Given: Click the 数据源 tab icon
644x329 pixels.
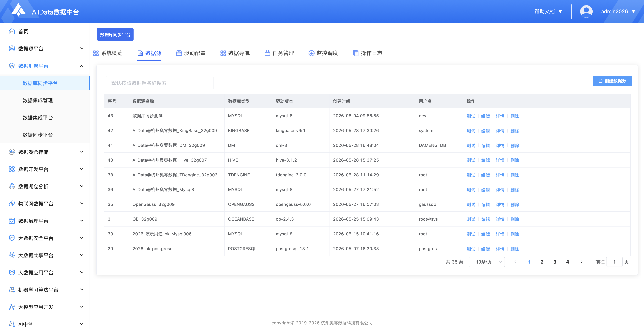Looking at the screenshot, I should 140,53.
